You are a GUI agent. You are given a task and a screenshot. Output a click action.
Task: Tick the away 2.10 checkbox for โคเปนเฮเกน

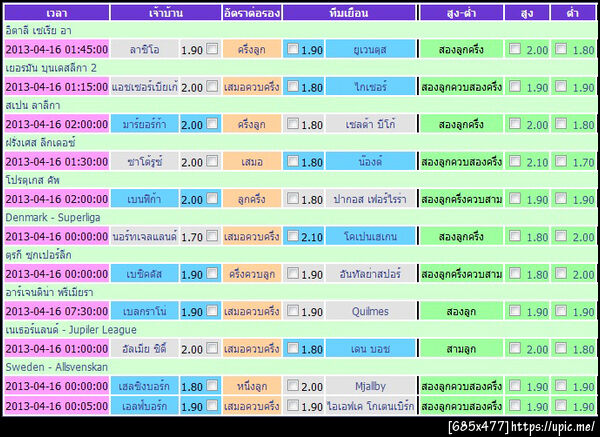point(293,236)
